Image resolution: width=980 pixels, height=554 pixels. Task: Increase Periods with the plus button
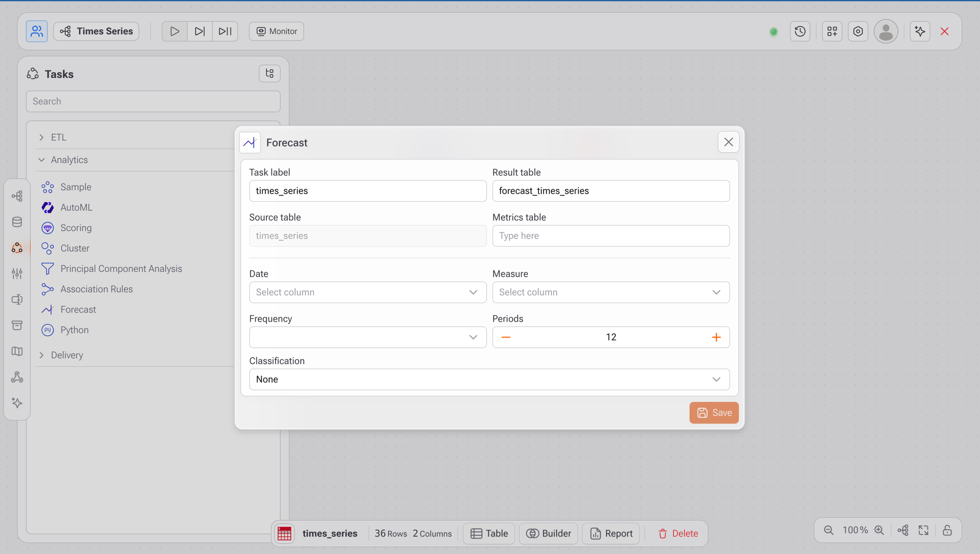click(716, 337)
